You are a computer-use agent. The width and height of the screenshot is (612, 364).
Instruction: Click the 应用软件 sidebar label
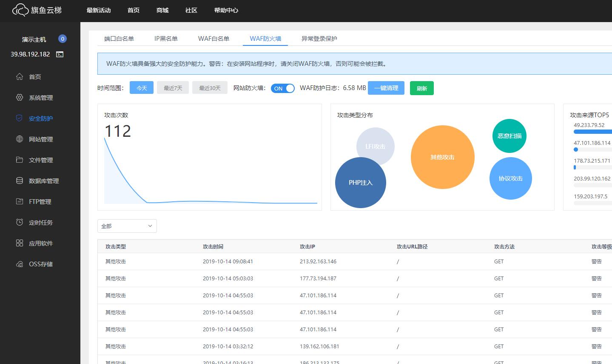(41, 243)
